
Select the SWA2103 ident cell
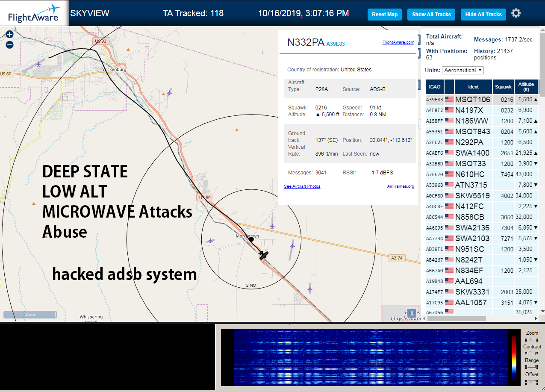coord(473,239)
